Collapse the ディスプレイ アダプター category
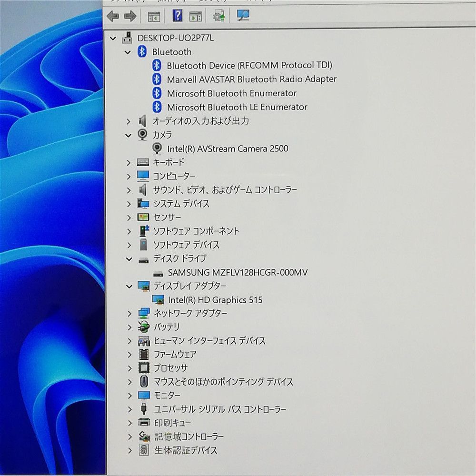This screenshot has width=476, height=476. coord(129,286)
